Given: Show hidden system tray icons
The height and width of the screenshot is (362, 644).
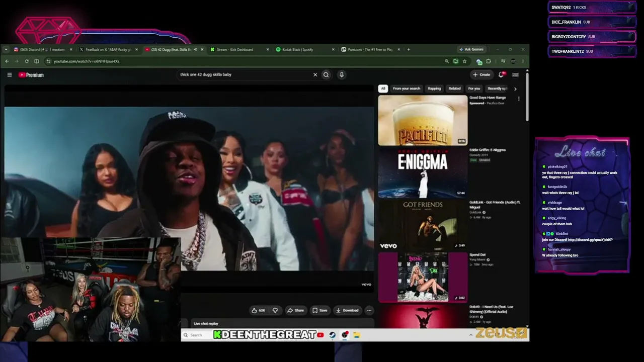Looking at the screenshot, I should pos(471,335).
